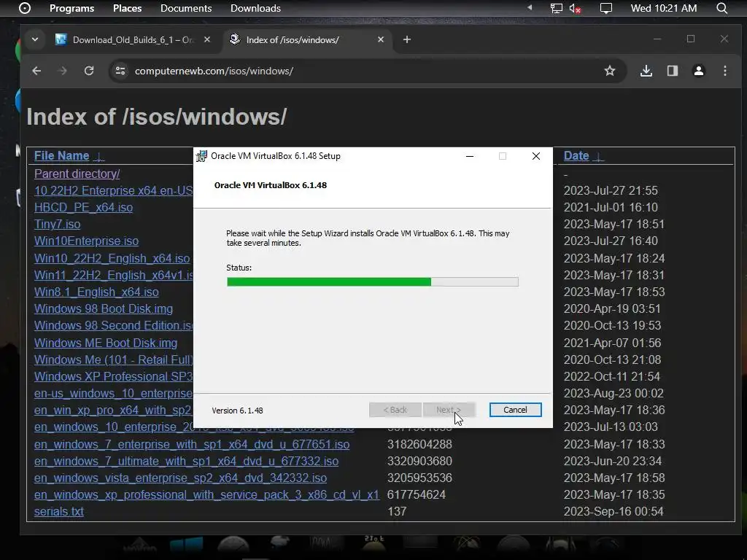
Task: Open the browser three-dot menu
Action: pos(725,71)
